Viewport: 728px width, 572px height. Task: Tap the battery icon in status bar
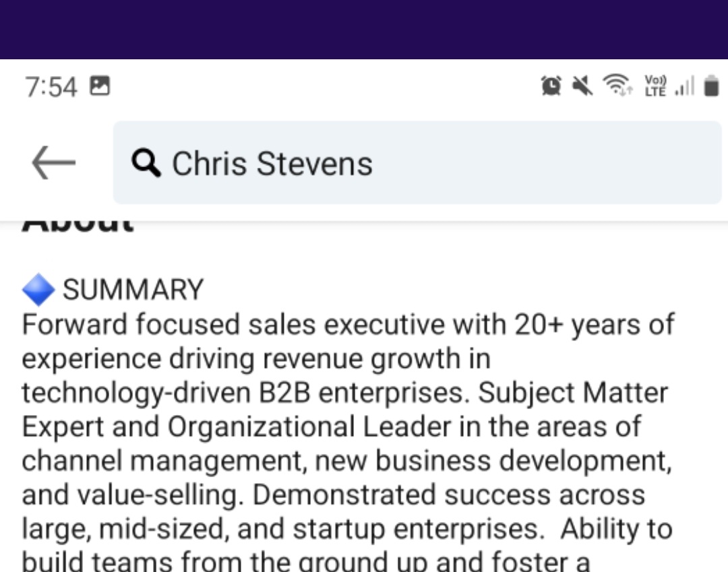(711, 86)
